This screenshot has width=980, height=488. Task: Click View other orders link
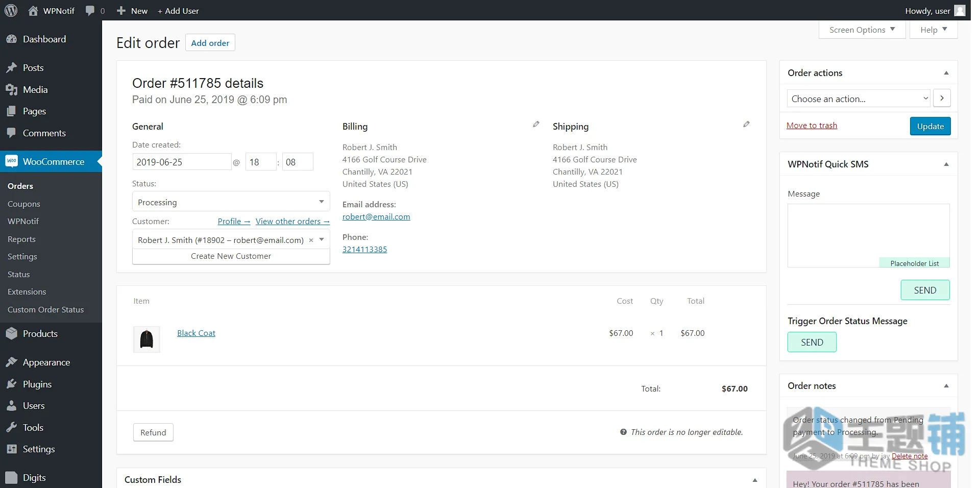[x=292, y=221]
